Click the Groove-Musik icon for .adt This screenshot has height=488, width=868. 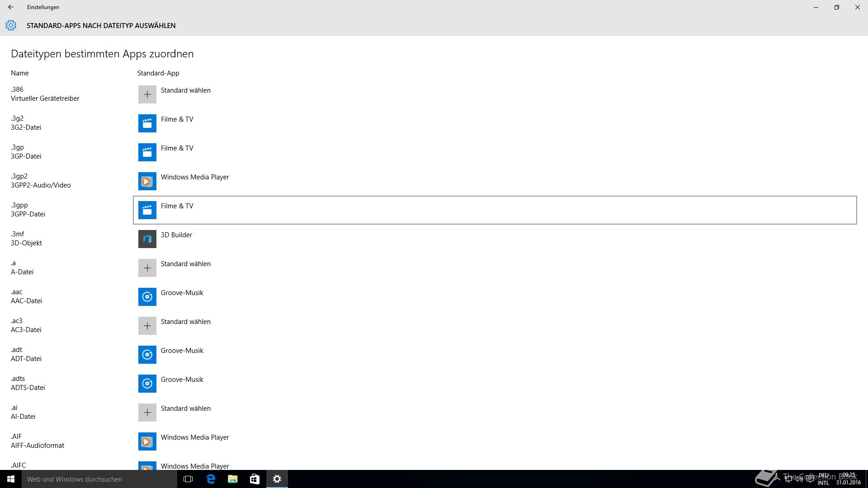point(147,355)
